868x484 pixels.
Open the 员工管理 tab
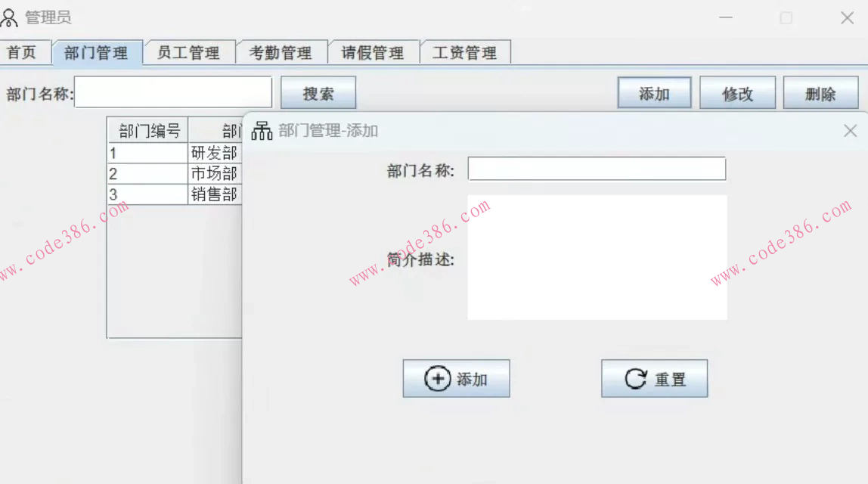pos(188,52)
